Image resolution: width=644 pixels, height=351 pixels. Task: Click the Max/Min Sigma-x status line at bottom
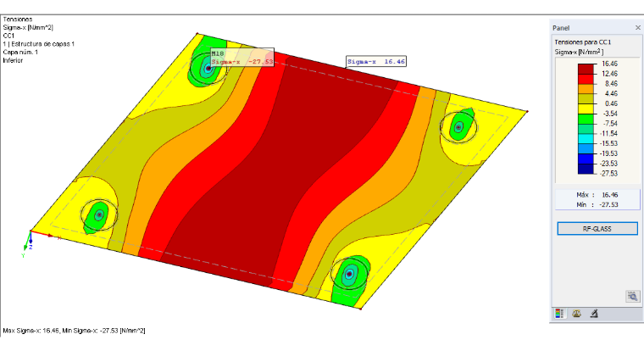(x=74, y=331)
